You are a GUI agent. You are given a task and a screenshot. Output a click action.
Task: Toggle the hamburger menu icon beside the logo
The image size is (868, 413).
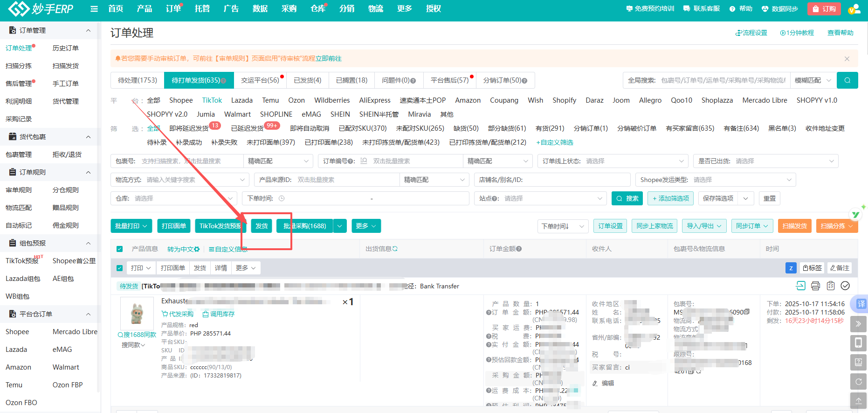[94, 9]
